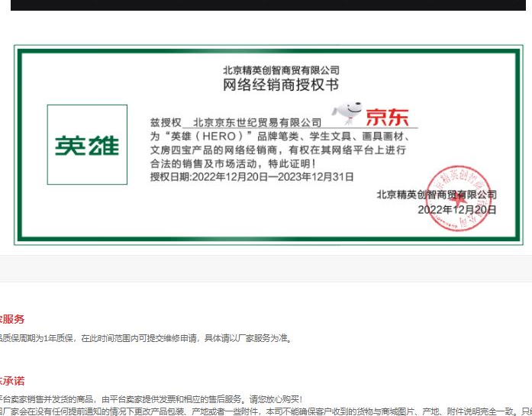532x416 pixels.
Task: Click the signing company name by the stamp
Action: tap(437, 195)
